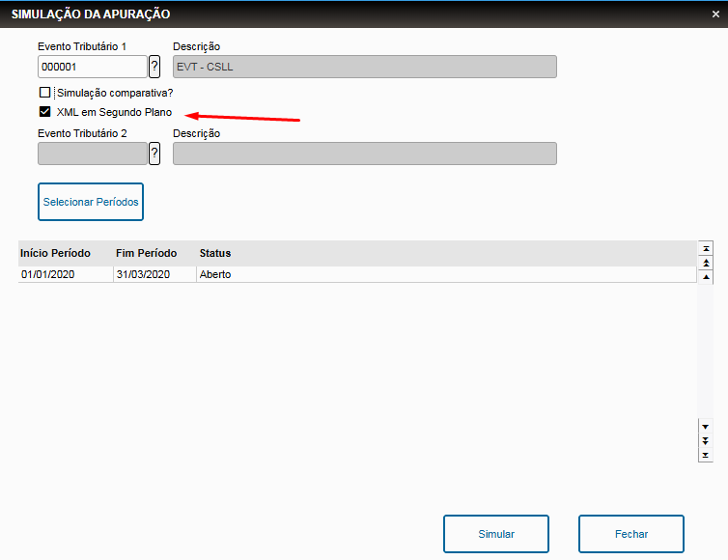Select the Aberto status cell

pyautogui.click(x=446, y=274)
